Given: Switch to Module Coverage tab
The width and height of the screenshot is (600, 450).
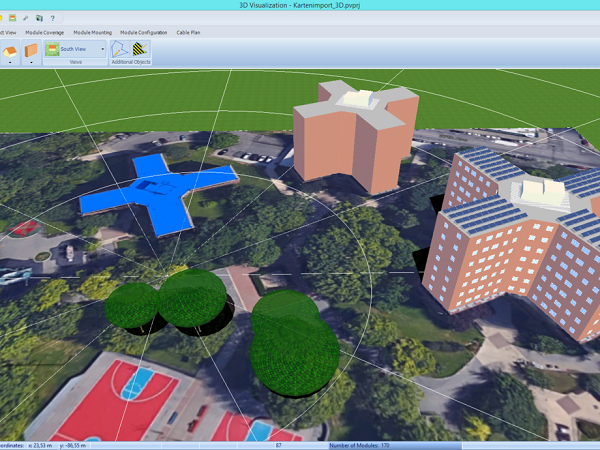Looking at the screenshot, I should click(44, 33).
